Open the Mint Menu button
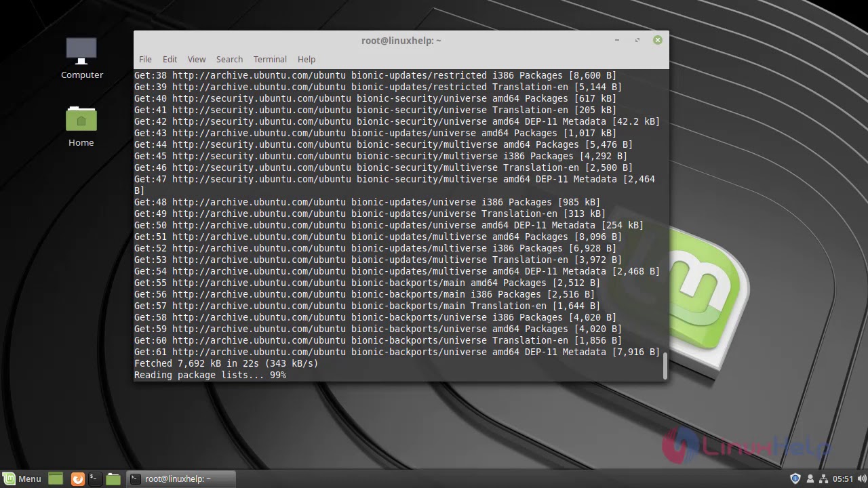This screenshot has height=488, width=868. point(22,479)
